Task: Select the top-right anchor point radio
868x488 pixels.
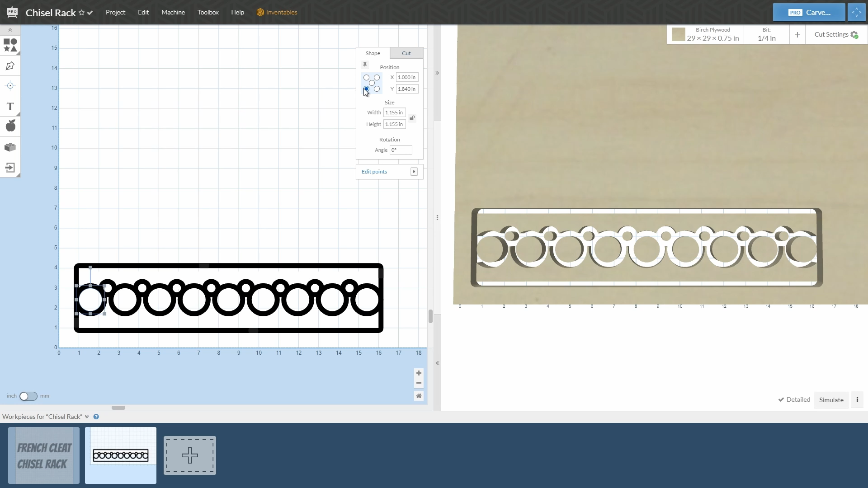Action: 377,78
